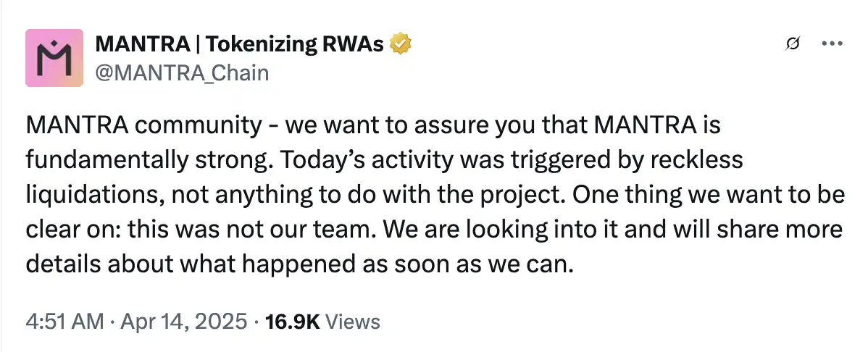The width and height of the screenshot is (868, 352).
Task: Click the 4:51 AM timestamp
Action: (x=64, y=322)
